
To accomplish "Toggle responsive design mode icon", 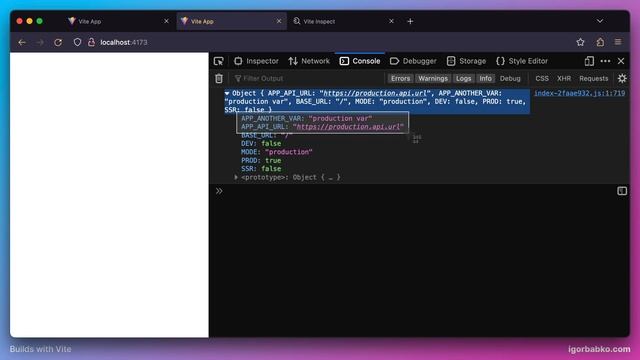I will pos(589,61).
